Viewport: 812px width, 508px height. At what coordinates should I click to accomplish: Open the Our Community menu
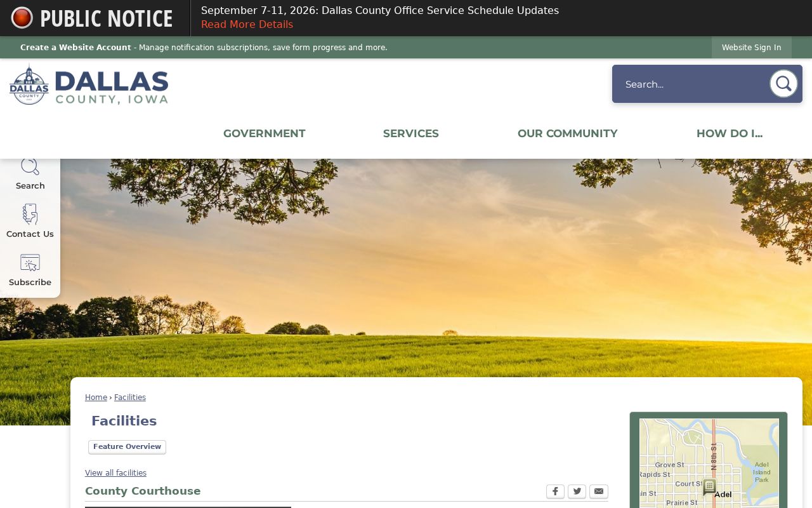click(x=568, y=133)
